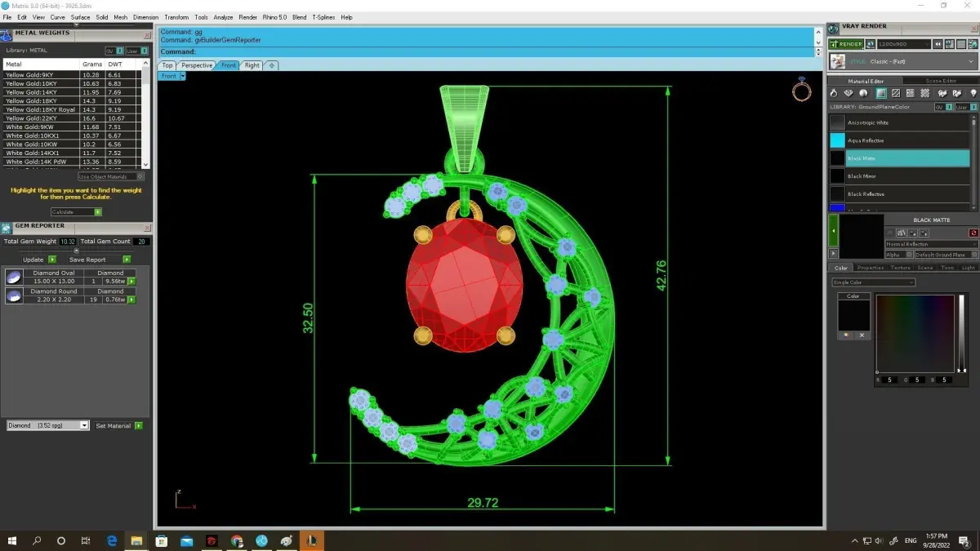980x551 pixels.
Task: Click the rewind icon beside the render size
Action: [938, 44]
